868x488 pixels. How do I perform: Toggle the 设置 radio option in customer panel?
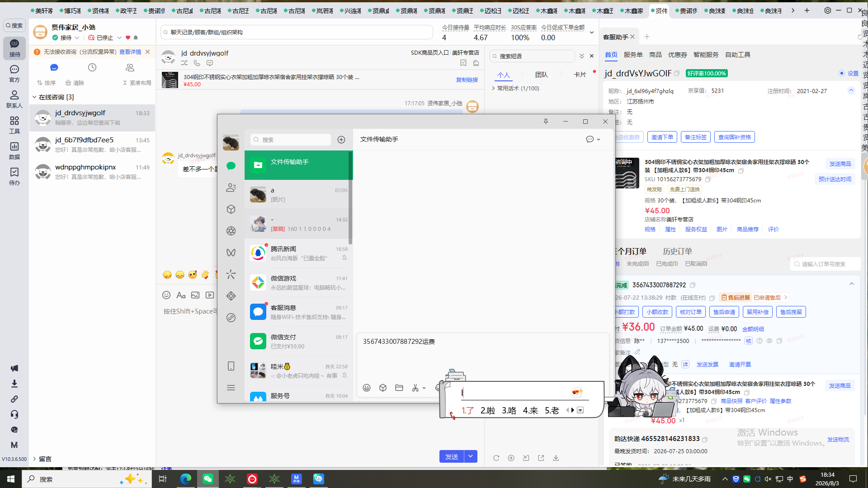coord(842,73)
